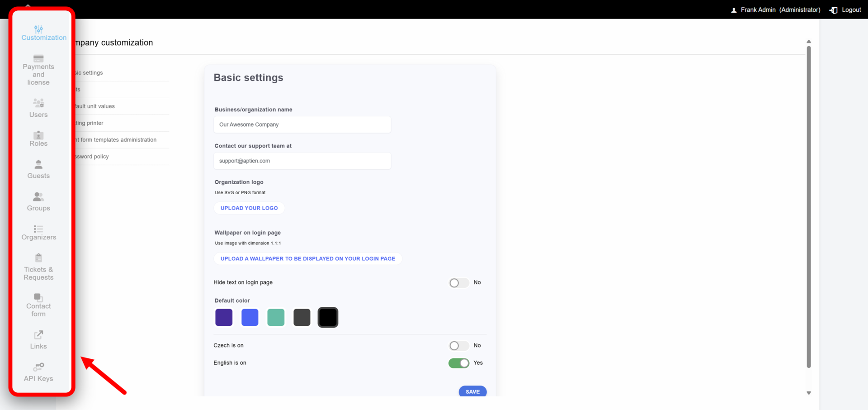Viewport: 868px width, 410px height.
Task: Toggle Hide text on login page switch
Action: (459, 283)
